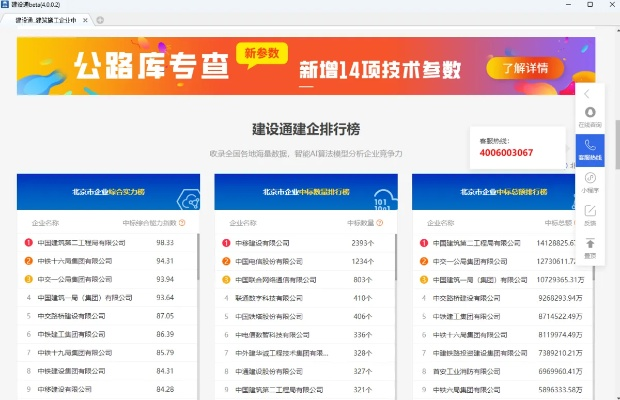Click the 反馈 feedback icon
Screen dimensions: 620x400
[590, 212]
